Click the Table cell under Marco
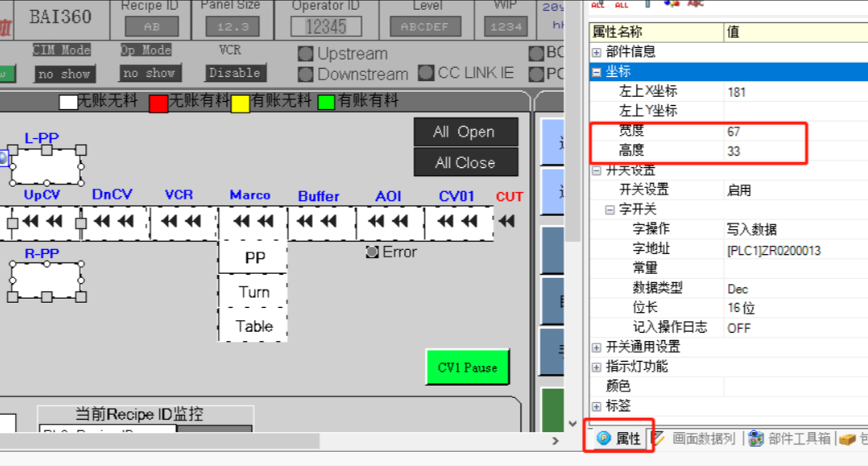 click(x=253, y=325)
